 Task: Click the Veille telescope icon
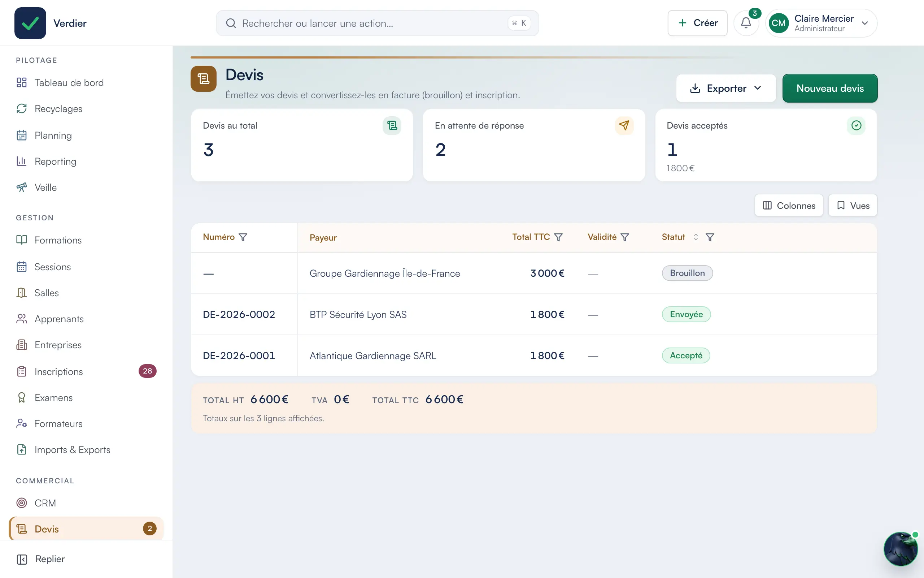coord(22,187)
